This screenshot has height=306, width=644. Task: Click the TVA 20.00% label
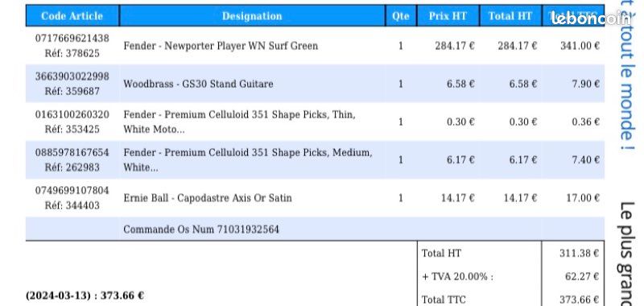coord(457,277)
